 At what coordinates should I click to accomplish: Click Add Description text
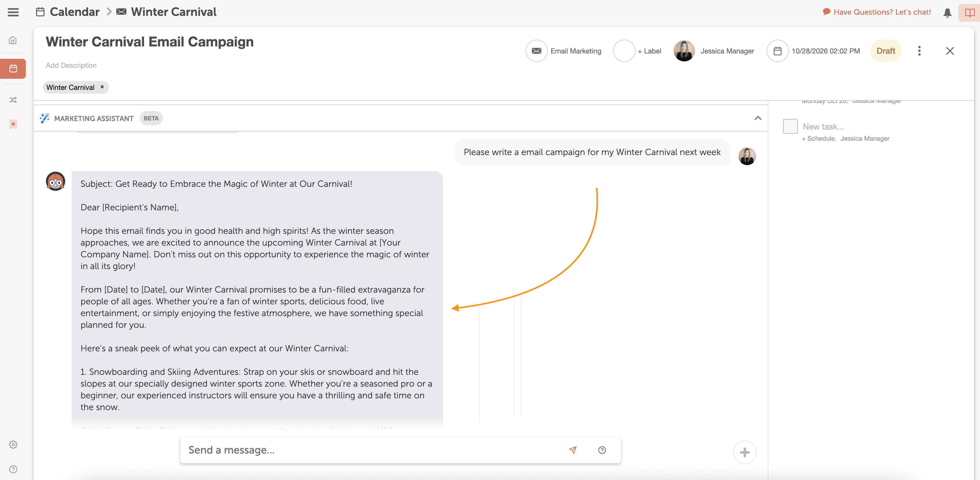(71, 66)
